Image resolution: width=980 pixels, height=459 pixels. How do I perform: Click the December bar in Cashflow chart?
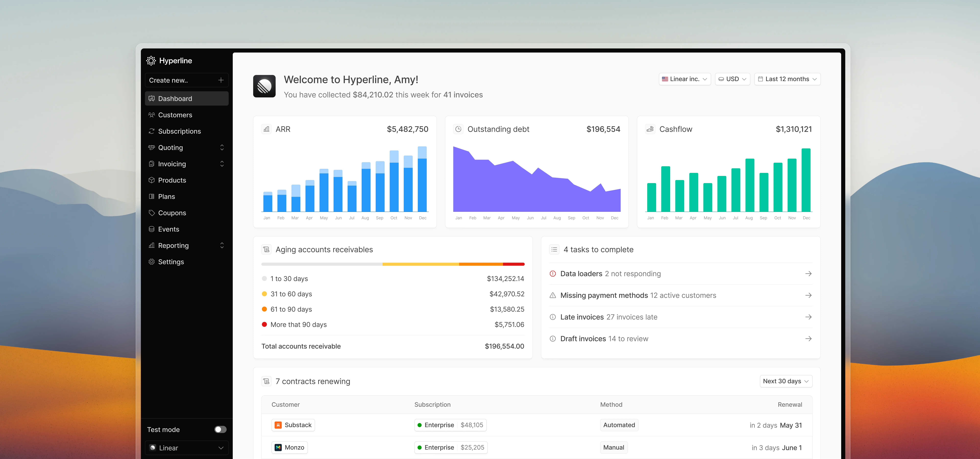pos(806,180)
